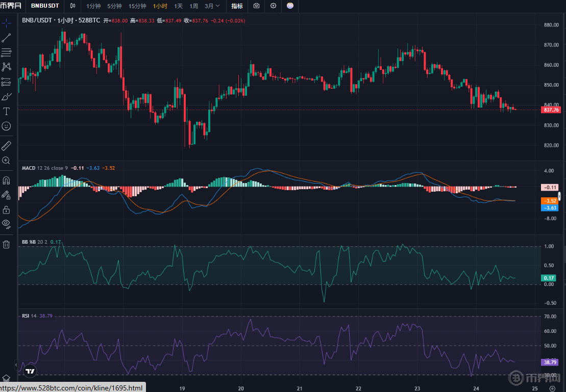Switch to the 1天 timeframe
Screen dimensions: 566x392
tap(178, 6)
